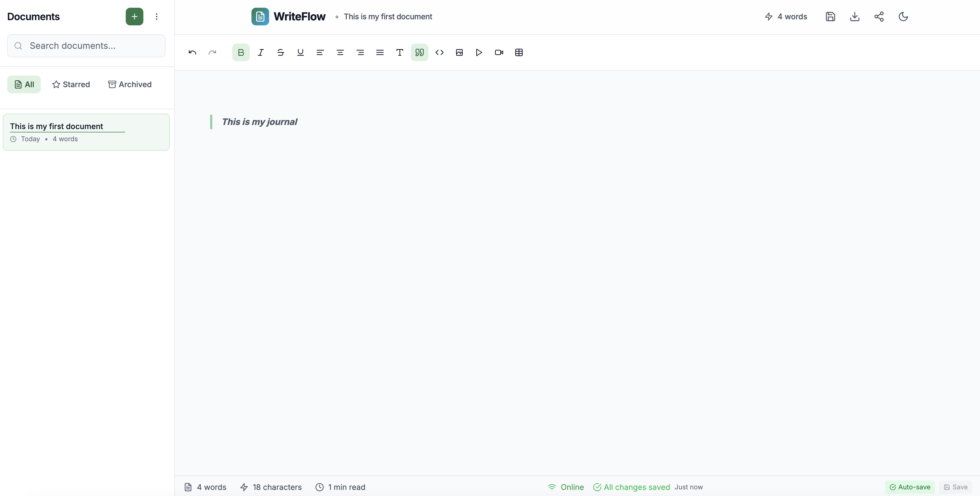Enable justified text alignment
The height and width of the screenshot is (496, 980).
(x=380, y=52)
